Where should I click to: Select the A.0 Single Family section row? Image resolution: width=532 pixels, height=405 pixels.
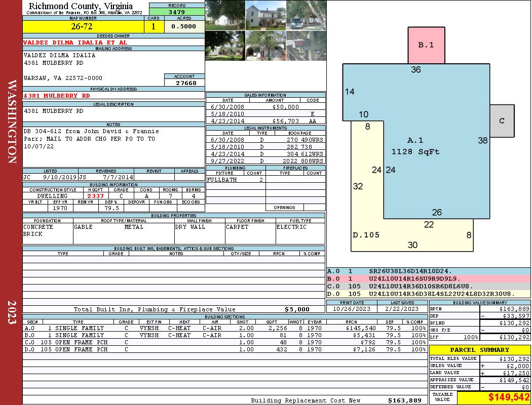(x=224, y=328)
